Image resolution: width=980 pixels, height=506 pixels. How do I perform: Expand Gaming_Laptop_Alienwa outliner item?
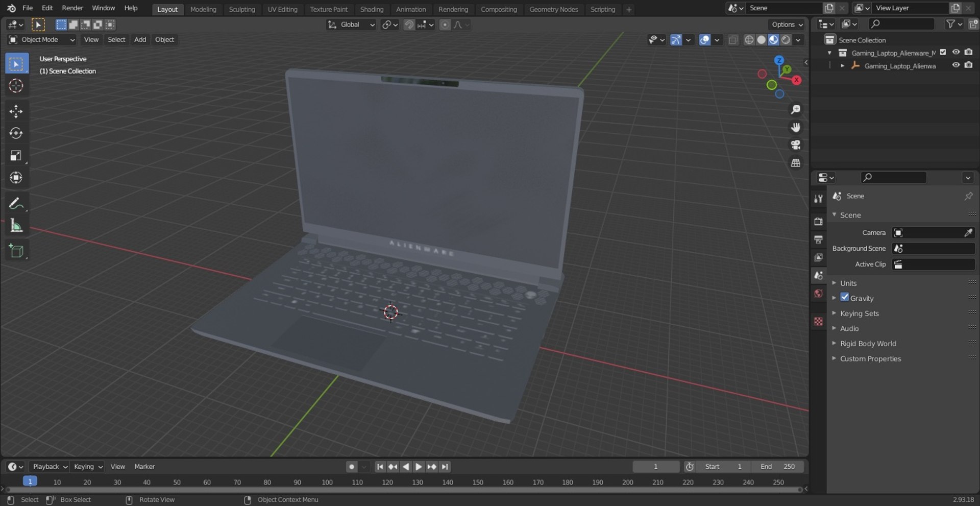click(842, 66)
